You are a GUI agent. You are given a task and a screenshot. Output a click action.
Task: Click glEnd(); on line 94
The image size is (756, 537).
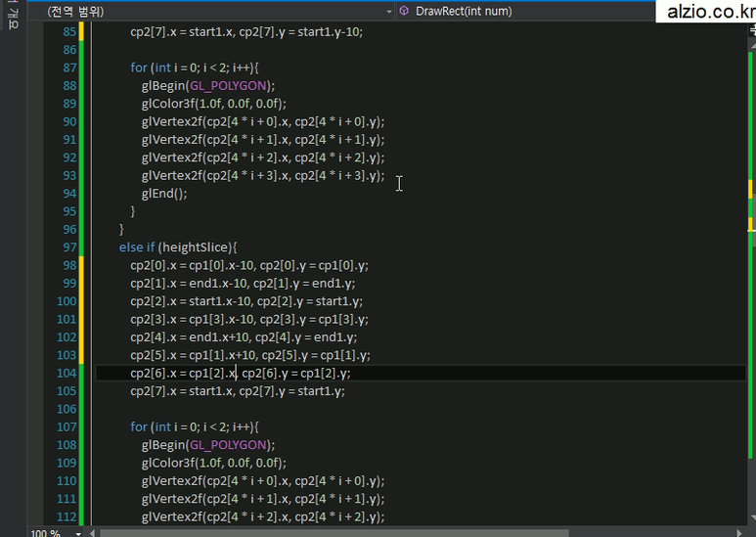click(x=164, y=194)
